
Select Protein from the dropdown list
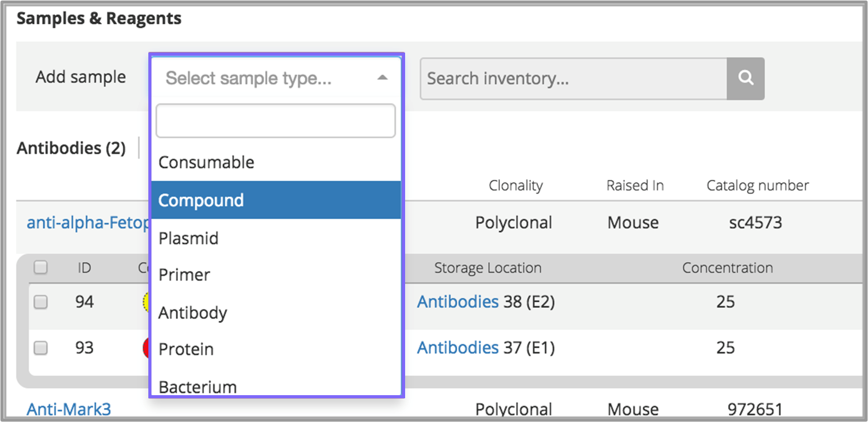(x=186, y=349)
